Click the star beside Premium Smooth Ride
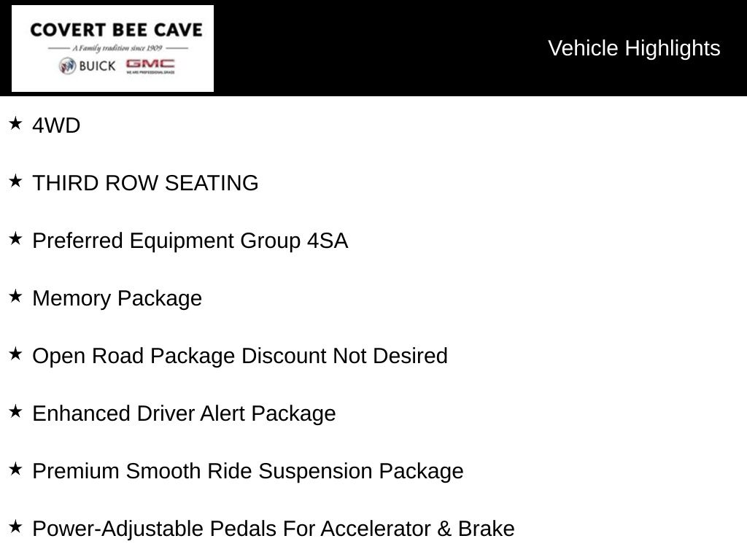This screenshot has width=747, height=560. [15, 470]
